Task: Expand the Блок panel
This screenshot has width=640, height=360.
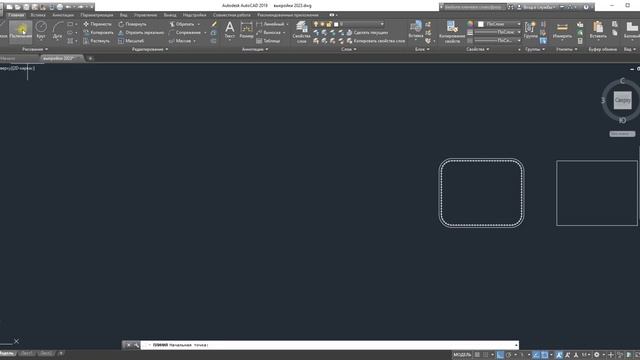Action: (422, 49)
